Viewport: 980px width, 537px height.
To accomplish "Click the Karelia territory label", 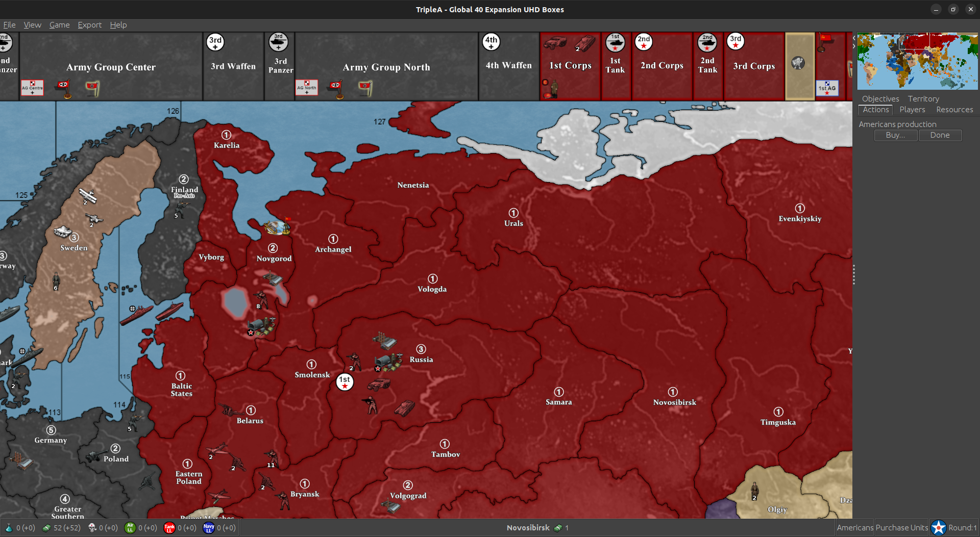I will coord(227,145).
